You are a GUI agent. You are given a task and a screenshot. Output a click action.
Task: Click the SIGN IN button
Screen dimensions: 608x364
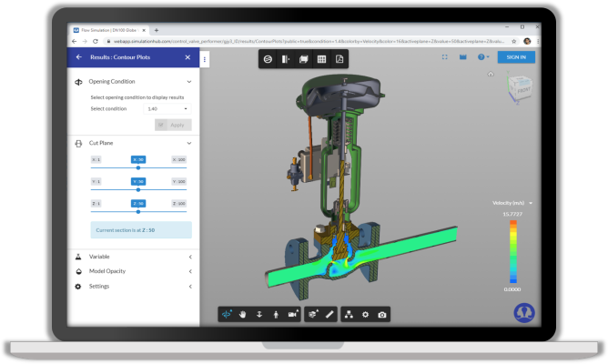[516, 57]
